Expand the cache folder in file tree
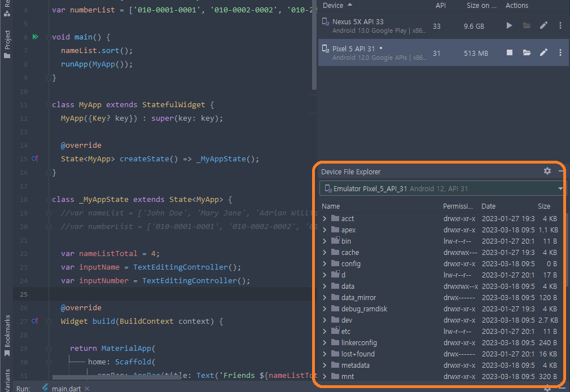 point(325,253)
